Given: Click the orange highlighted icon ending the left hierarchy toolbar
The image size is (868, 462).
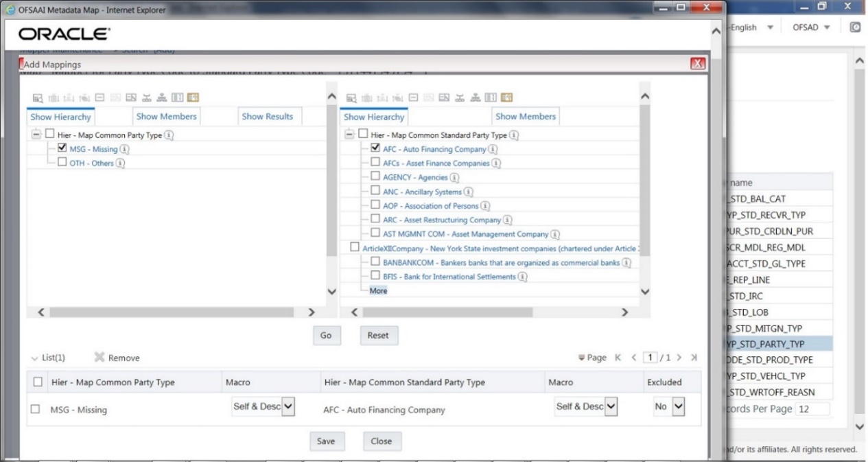Looking at the screenshot, I should [x=193, y=98].
